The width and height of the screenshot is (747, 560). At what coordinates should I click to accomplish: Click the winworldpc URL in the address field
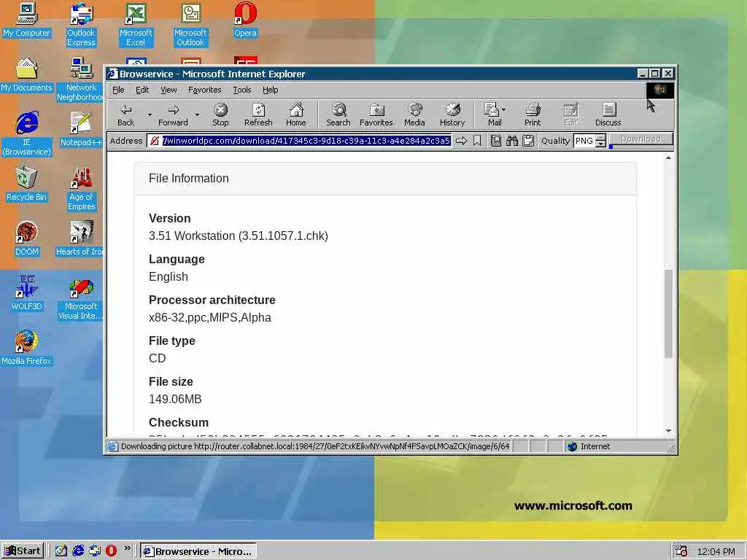[306, 141]
